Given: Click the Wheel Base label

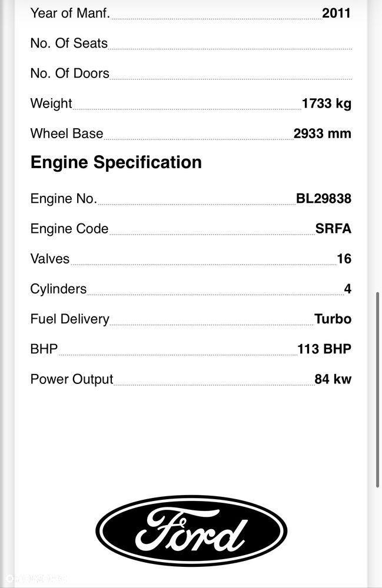Looking at the screenshot, I should point(67,133).
